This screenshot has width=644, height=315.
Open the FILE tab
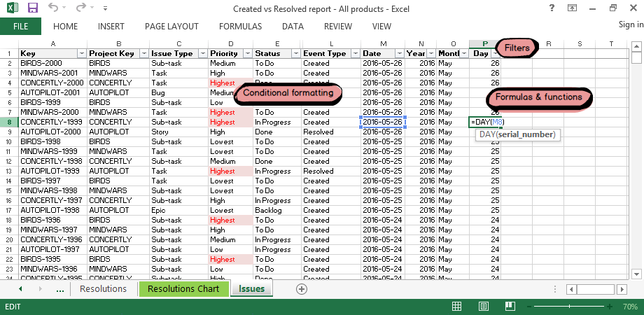pos(20,27)
